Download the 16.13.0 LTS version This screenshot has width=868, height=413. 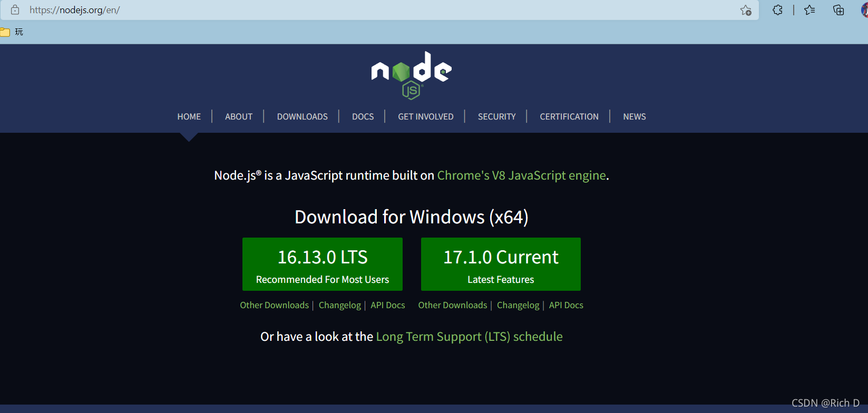coord(323,264)
